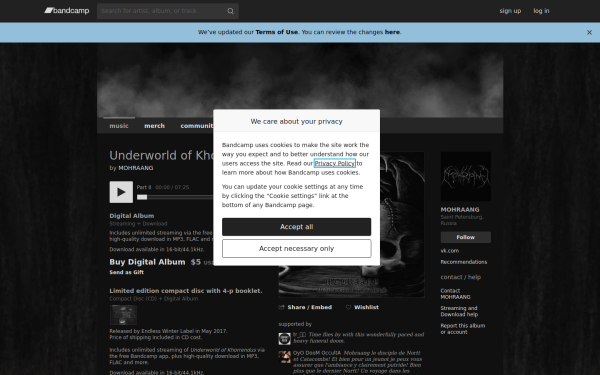600x375 pixels.
Task: Open Streaming and Download help link
Action: coord(459,311)
